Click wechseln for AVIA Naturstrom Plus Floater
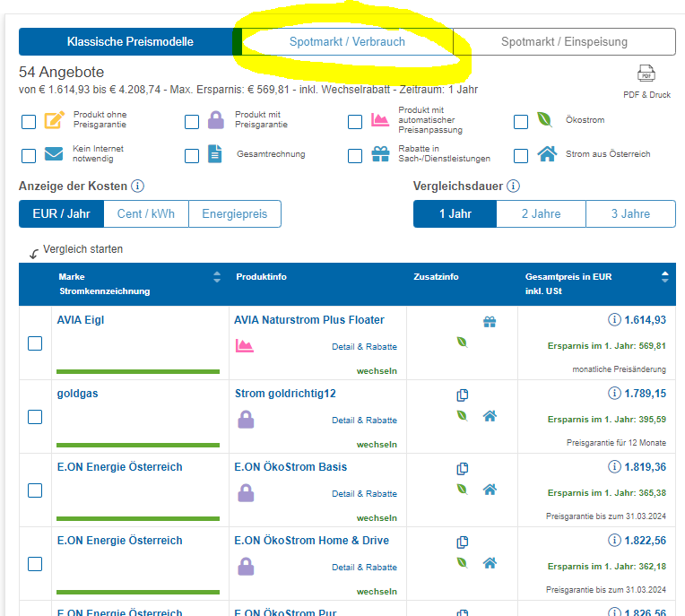This screenshot has width=685, height=616. pyautogui.click(x=377, y=371)
